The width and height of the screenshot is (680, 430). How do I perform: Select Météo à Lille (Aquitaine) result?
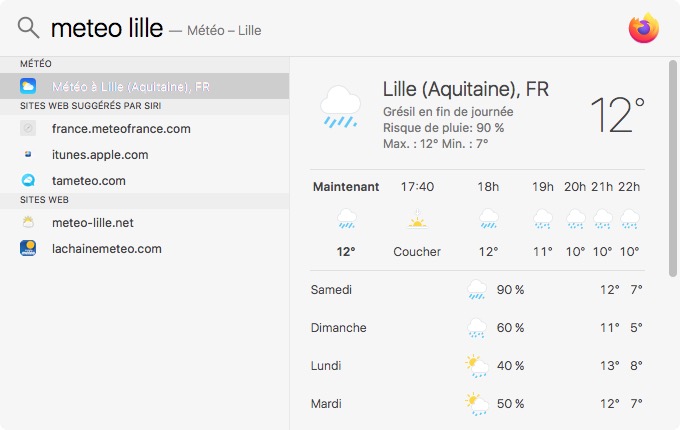point(131,87)
